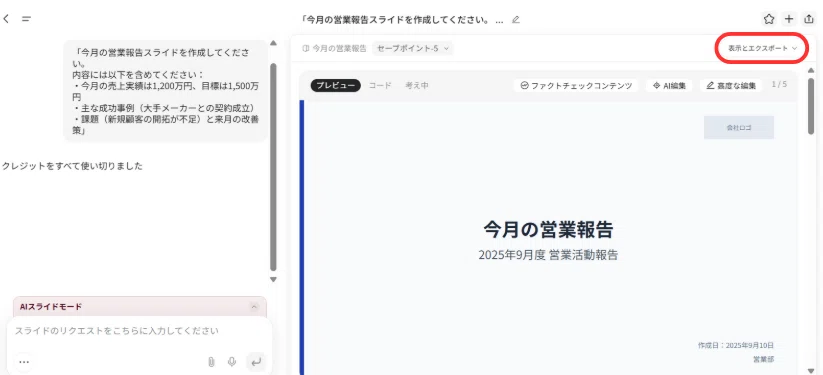This screenshot has height=375, width=823.
Task: Attach a file with the paperclip icon
Action: point(211,362)
